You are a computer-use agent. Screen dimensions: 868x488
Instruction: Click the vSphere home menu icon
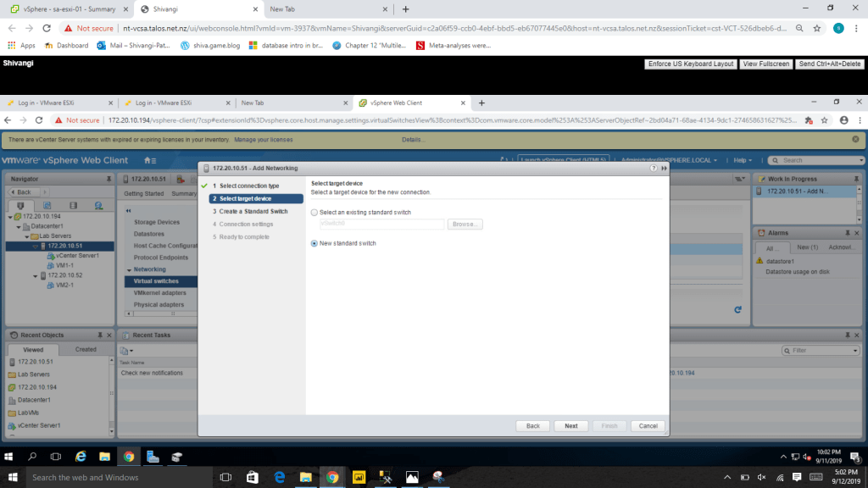point(150,160)
